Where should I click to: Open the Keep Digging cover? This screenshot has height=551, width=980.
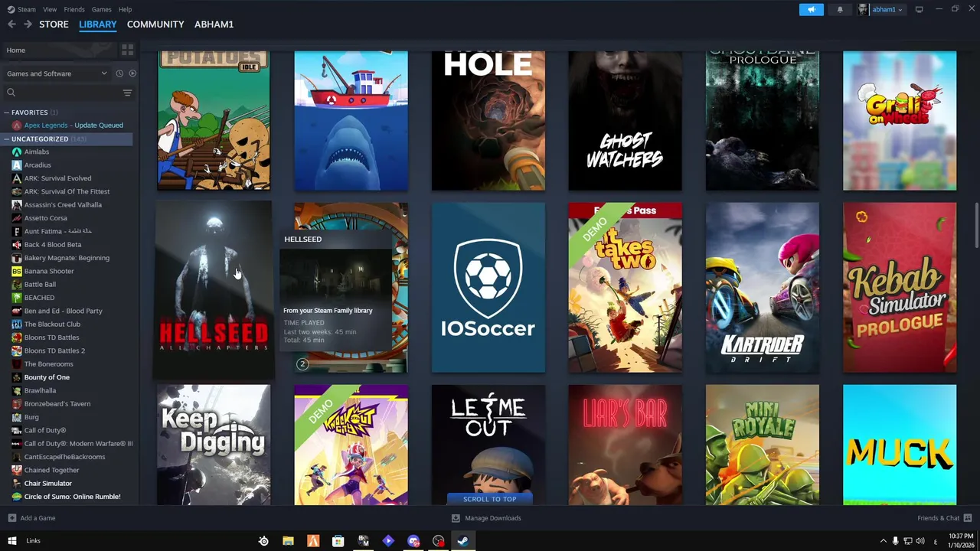(x=214, y=445)
